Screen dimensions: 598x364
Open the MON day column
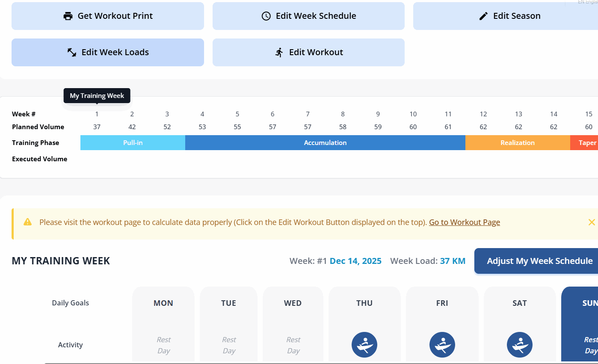[x=163, y=303]
